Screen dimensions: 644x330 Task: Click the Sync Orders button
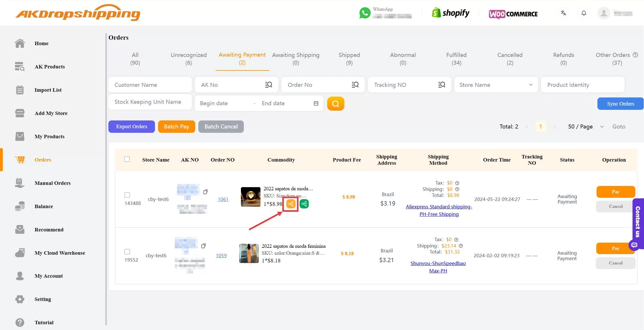(620, 103)
